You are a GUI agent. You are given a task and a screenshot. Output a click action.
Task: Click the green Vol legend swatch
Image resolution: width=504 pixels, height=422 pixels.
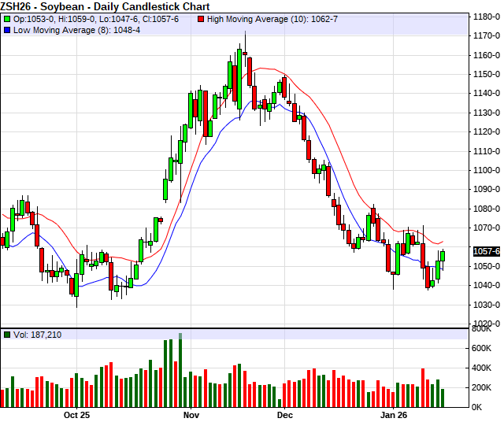7,335
